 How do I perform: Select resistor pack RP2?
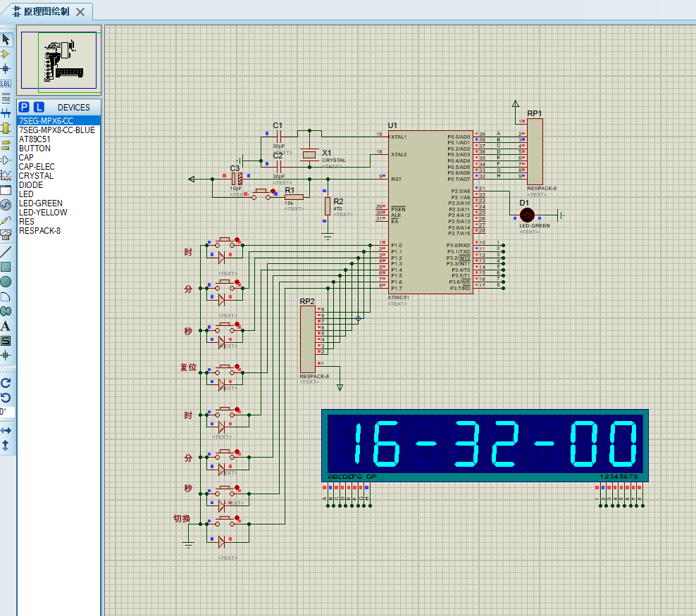308,339
